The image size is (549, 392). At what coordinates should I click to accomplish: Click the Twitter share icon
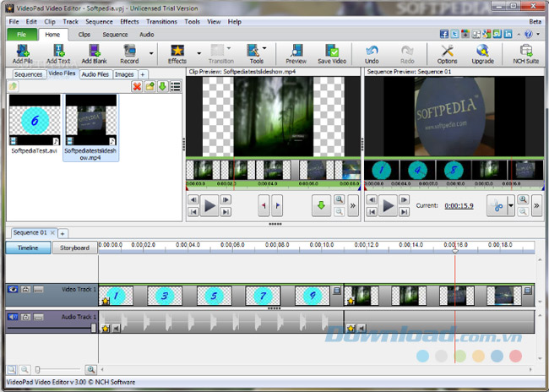coord(454,34)
